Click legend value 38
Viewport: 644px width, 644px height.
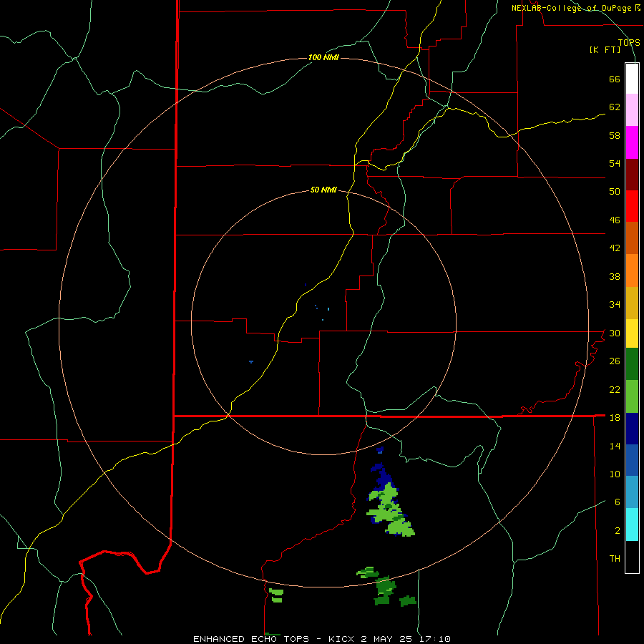tap(615, 276)
